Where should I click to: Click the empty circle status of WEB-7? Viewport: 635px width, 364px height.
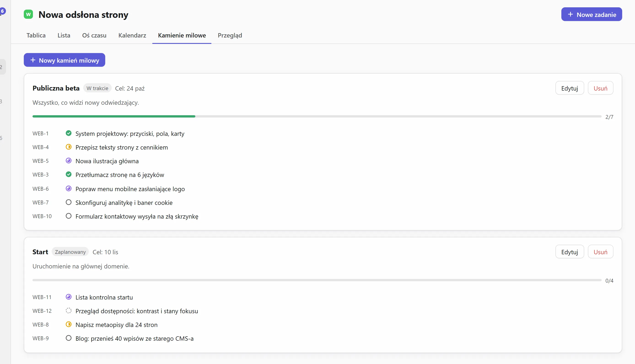(x=69, y=202)
